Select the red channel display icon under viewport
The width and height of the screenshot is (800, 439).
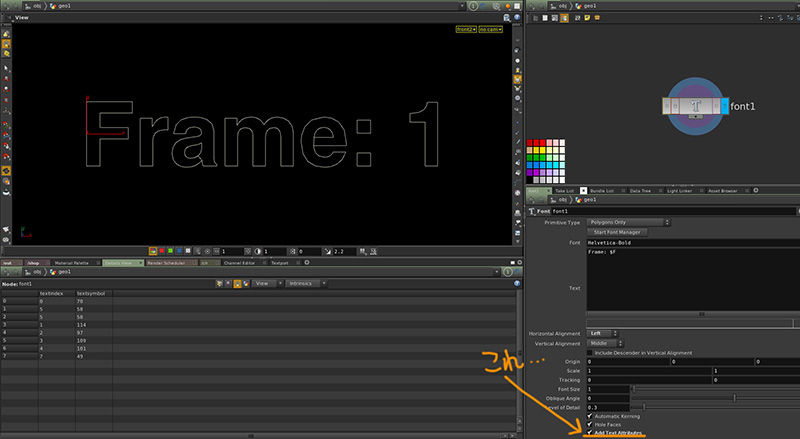point(163,251)
